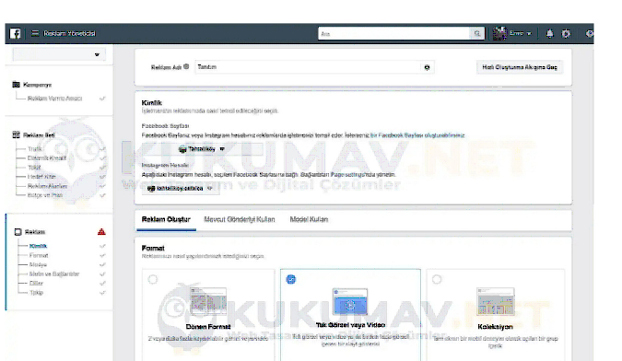Viewport: 622px width, 361px height.
Task: Select Reklam Verme Amacı in the sidebar
Action: 55,98
